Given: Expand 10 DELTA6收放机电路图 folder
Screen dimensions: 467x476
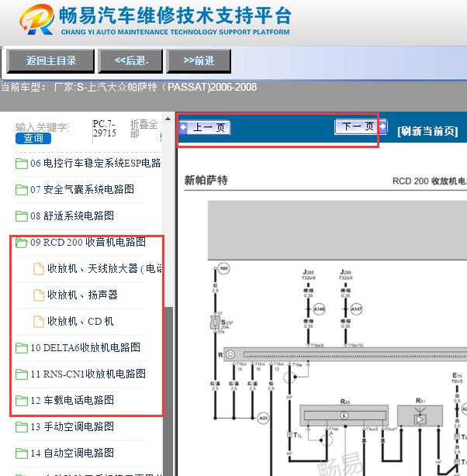Looking at the screenshot, I should click(x=85, y=348).
